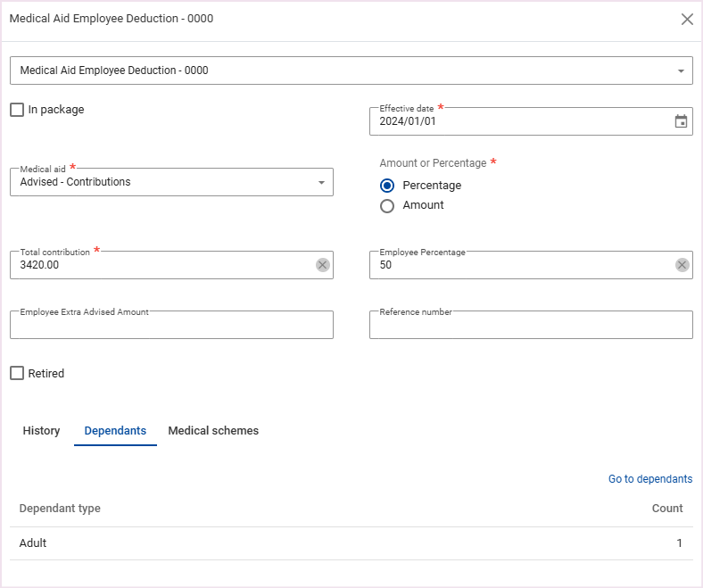The image size is (703, 588).
Task: Click into the Total contribution amount field
Action: (161, 265)
